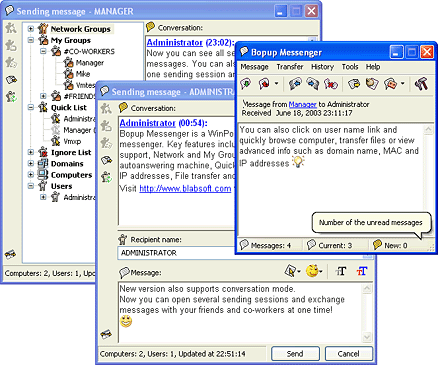Viewport: 438px width, 365px height.
Task: Click "Computers: 2, Users: 1, Updated at 22:51:14" status
Action: pos(173,354)
